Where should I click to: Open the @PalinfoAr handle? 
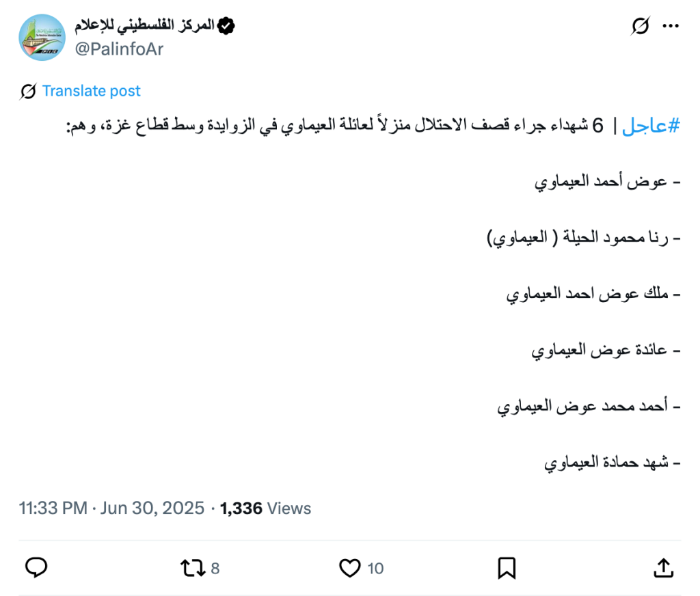[x=119, y=49]
